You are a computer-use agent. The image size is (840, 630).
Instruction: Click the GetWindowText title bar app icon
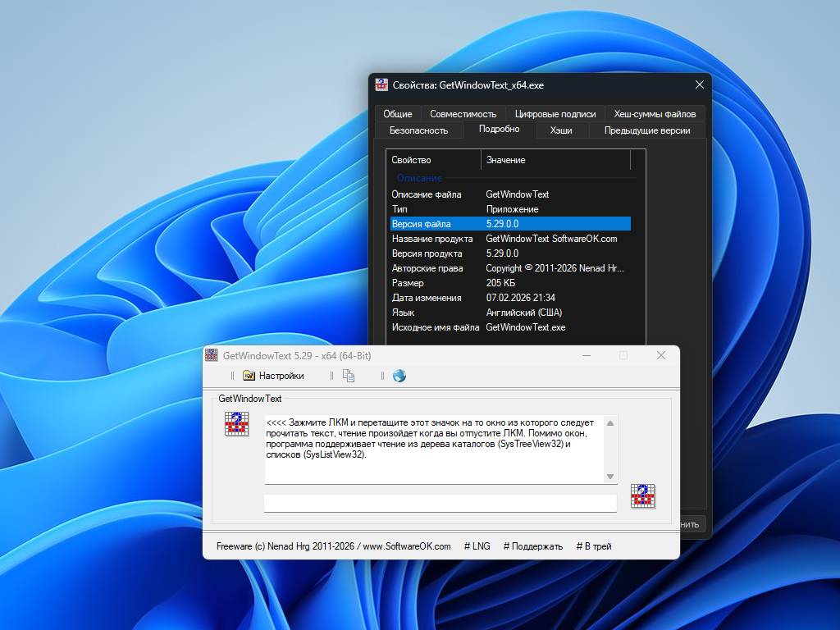pos(212,355)
